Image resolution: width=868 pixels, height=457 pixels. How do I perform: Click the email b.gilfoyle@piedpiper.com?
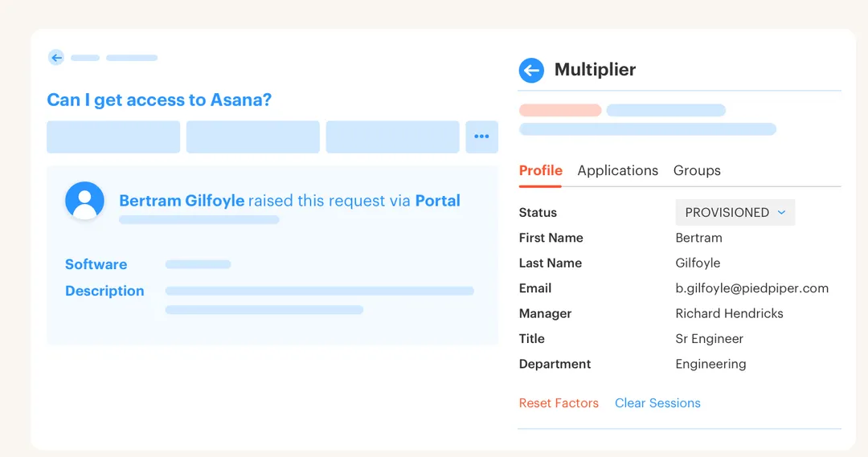coord(751,288)
